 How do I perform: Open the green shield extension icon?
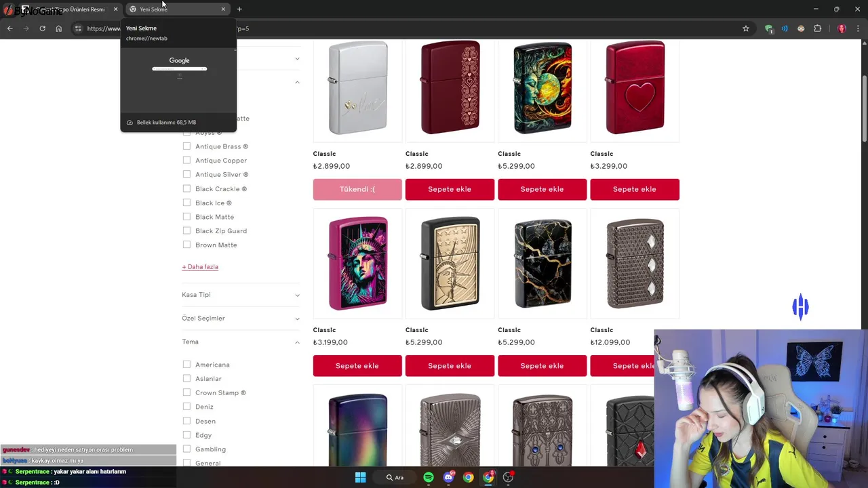tap(768, 28)
